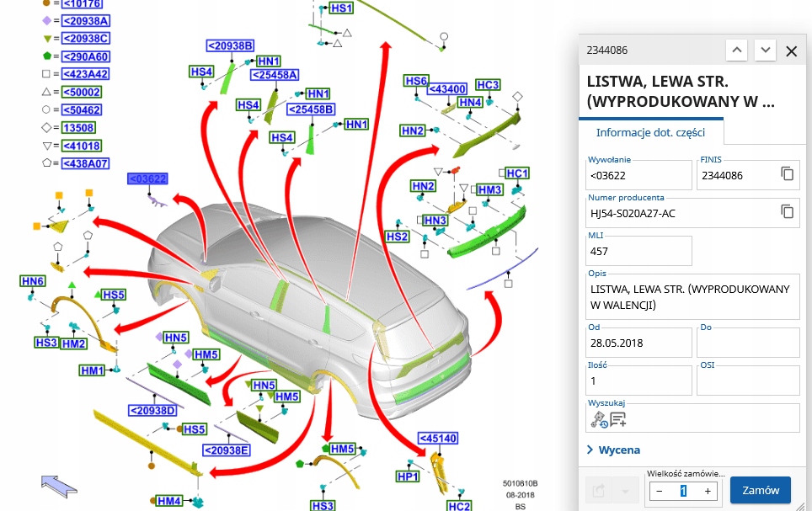
Task: Click the add comment icon under Wyszukaj
Action: pyautogui.click(x=617, y=419)
